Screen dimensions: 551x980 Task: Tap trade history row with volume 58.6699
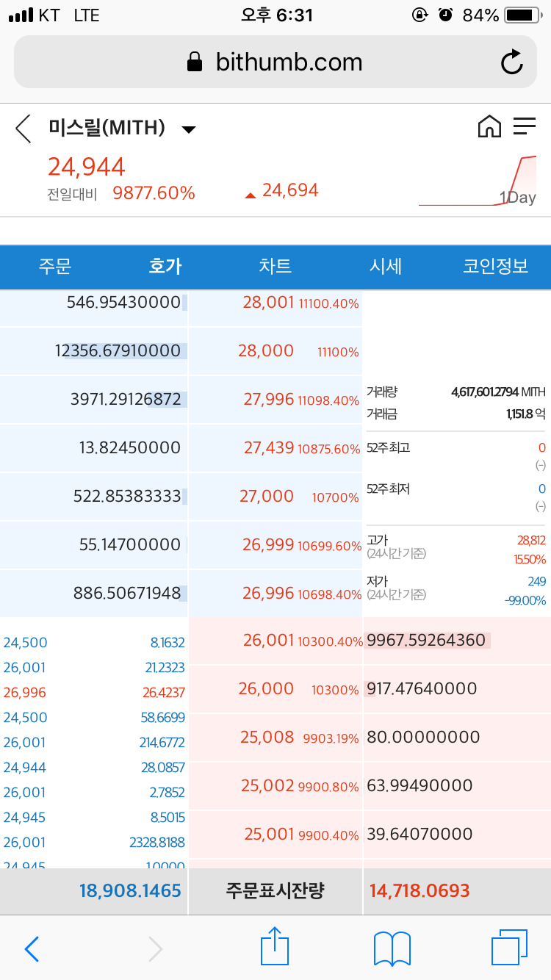coord(94,718)
